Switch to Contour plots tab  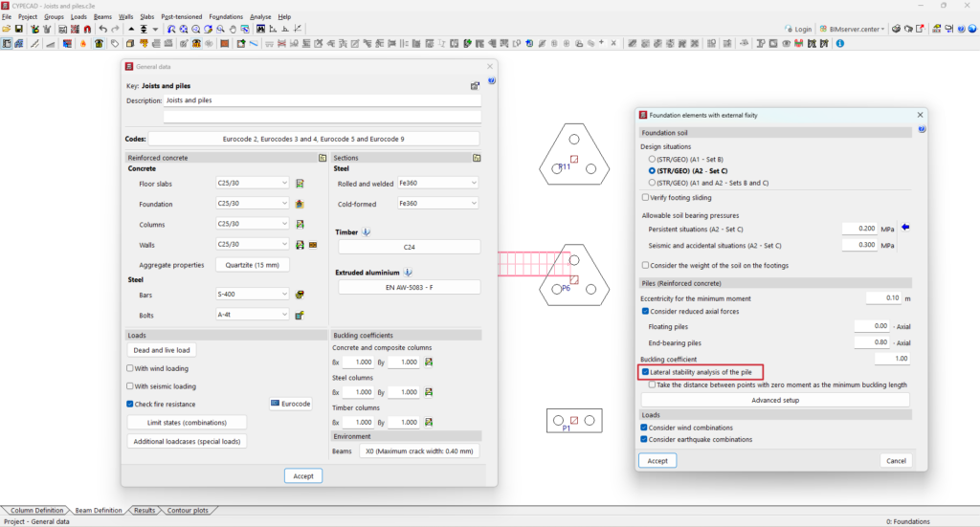tap(188, 510)
